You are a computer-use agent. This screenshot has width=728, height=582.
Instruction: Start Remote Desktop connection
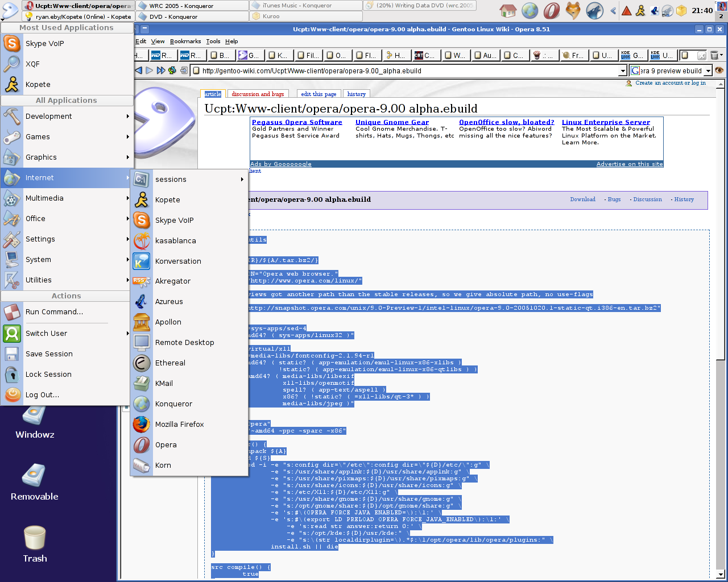point(189,342)
